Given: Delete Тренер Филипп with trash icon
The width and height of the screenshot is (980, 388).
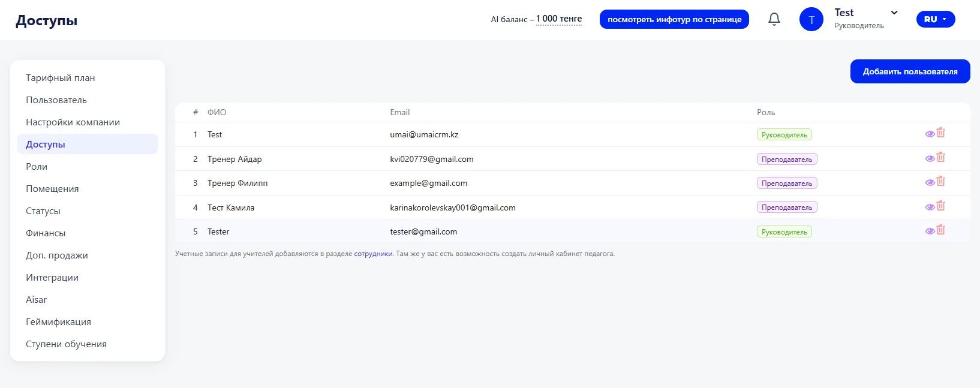Looking at the screenshot, I should (x=941, y=181).
